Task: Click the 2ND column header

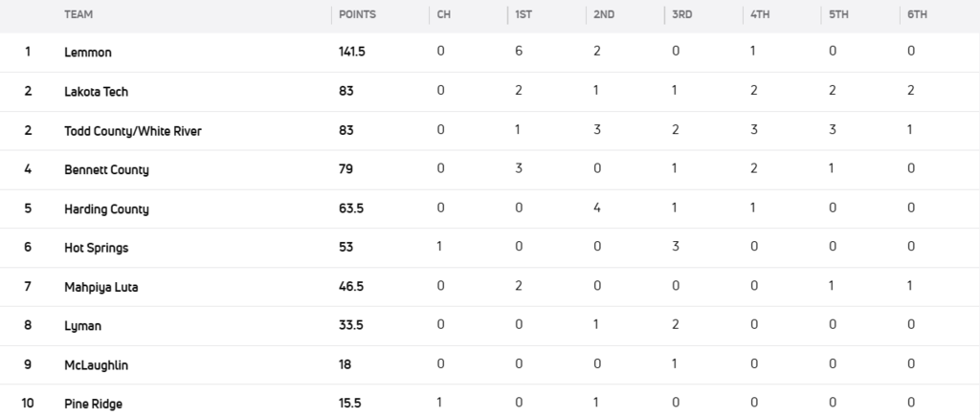Action: [x=604, y=15]
